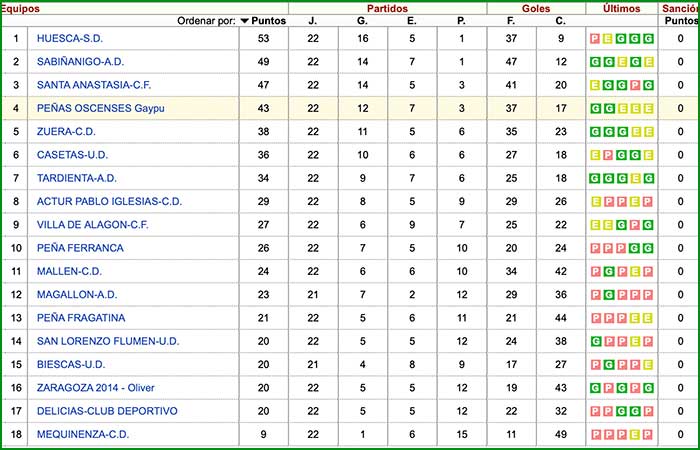Sort by the J. matches played column
700x450 pixels.
312,20
